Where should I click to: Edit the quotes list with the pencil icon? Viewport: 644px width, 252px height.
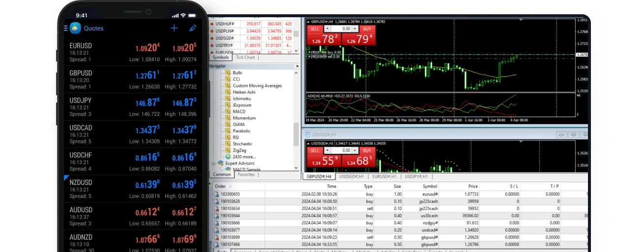[193, 28]
